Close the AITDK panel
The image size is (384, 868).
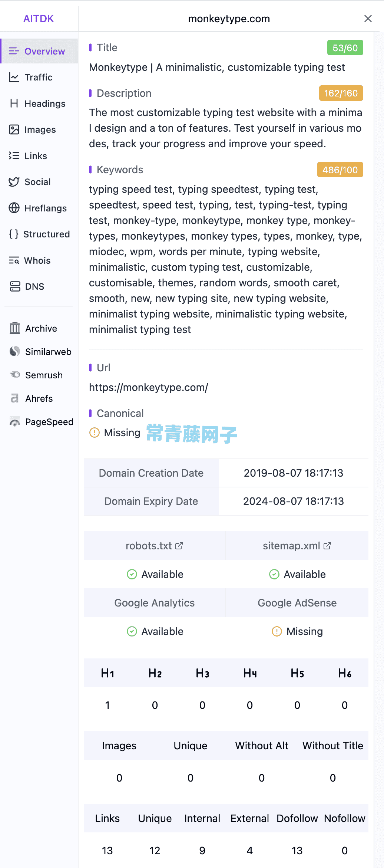(x=368, y=19)
